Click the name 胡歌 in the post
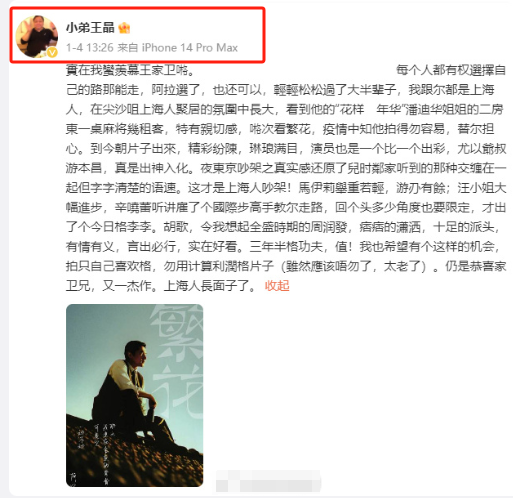Screen dimensions: 513x498 (175, 227)
